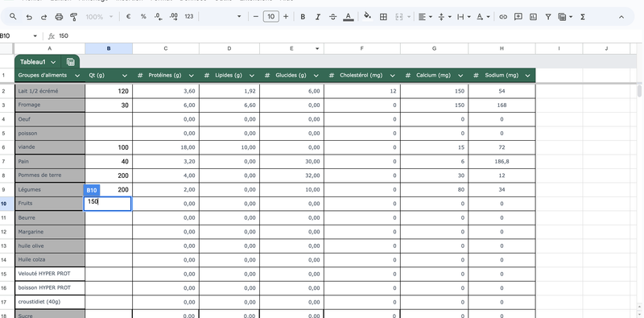Open horizontal align dropdown
The height and width of the screenshot is (318, 644).
coord(425,17)
